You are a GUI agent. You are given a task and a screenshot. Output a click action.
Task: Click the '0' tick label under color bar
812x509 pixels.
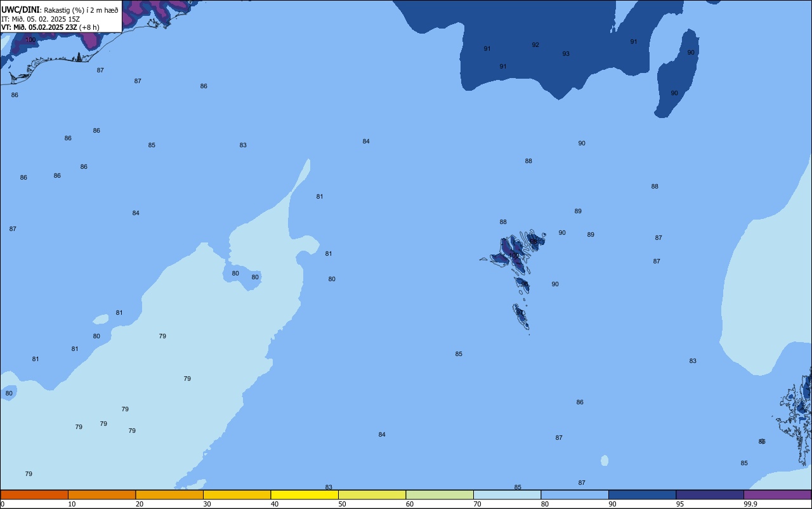tap(3, 504)
